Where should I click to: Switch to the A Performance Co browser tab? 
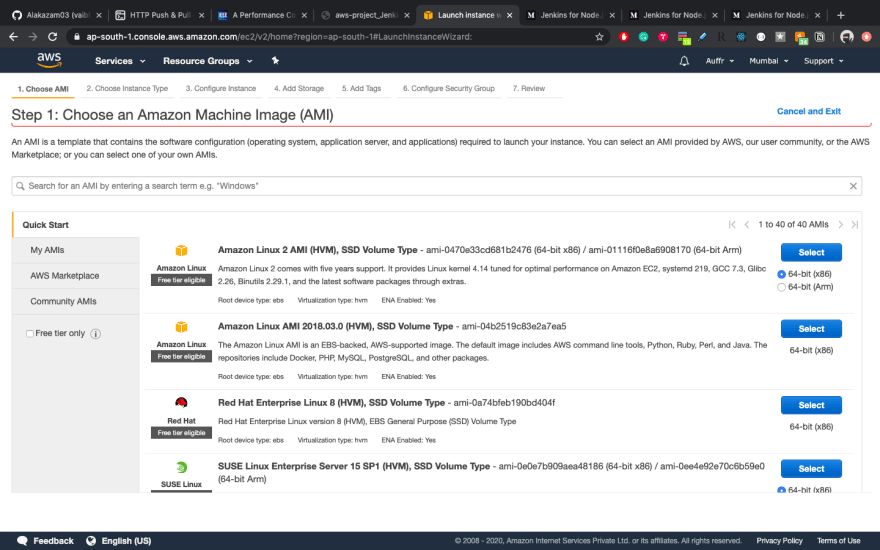coord(262,15)
